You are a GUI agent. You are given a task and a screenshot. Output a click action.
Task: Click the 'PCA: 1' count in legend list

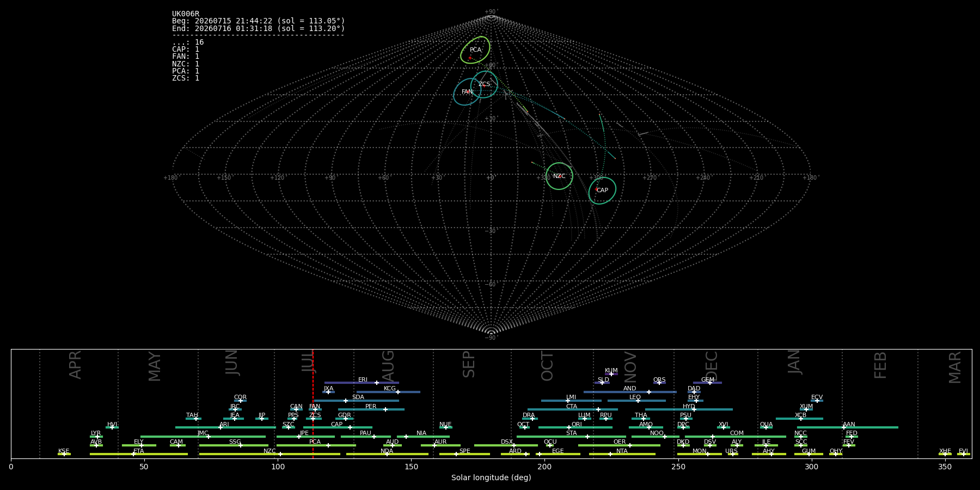[186, 71]
